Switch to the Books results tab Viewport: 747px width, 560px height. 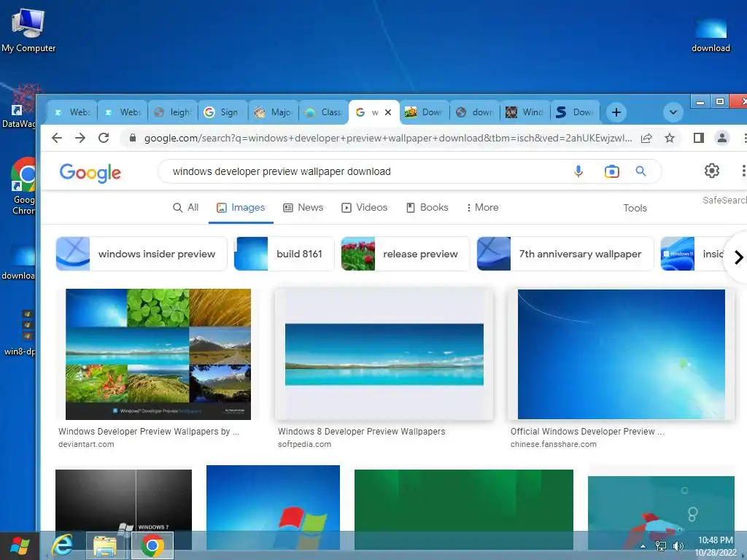click(x=427, y=208)
